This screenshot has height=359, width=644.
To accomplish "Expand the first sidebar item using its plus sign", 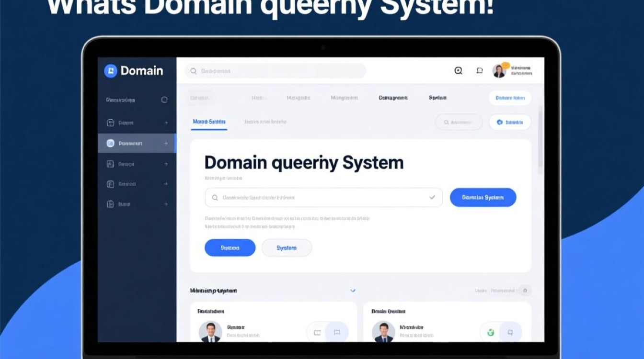I will pos(166,123).
